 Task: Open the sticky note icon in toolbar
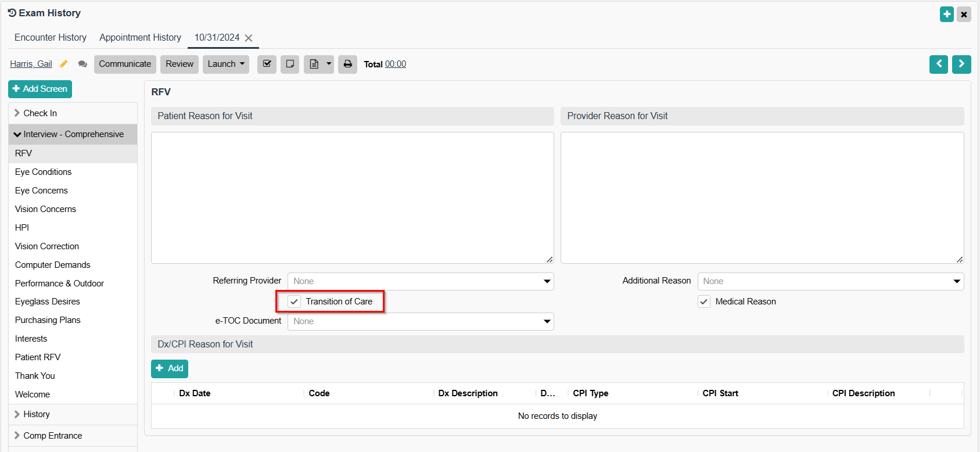click(x=290, y=64)
